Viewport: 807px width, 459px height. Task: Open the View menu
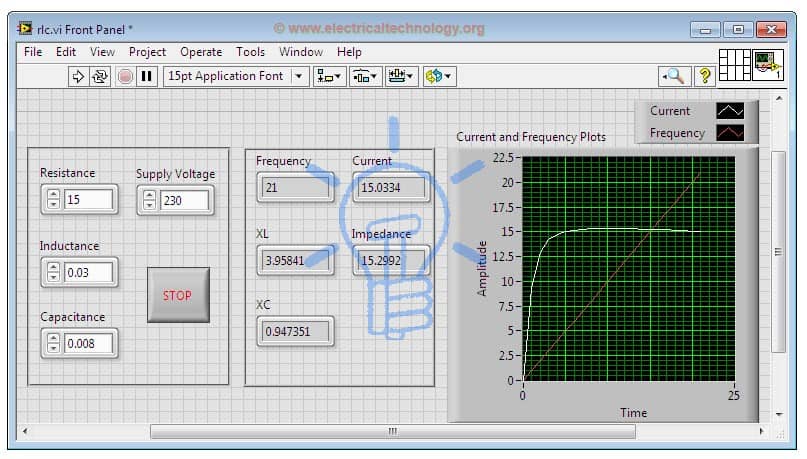(x=102, y=52)
